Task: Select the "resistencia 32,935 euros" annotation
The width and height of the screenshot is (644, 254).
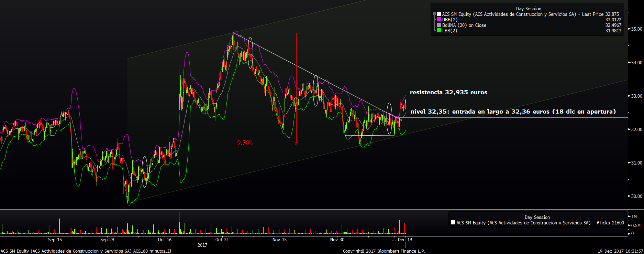Action: (448, 92)
